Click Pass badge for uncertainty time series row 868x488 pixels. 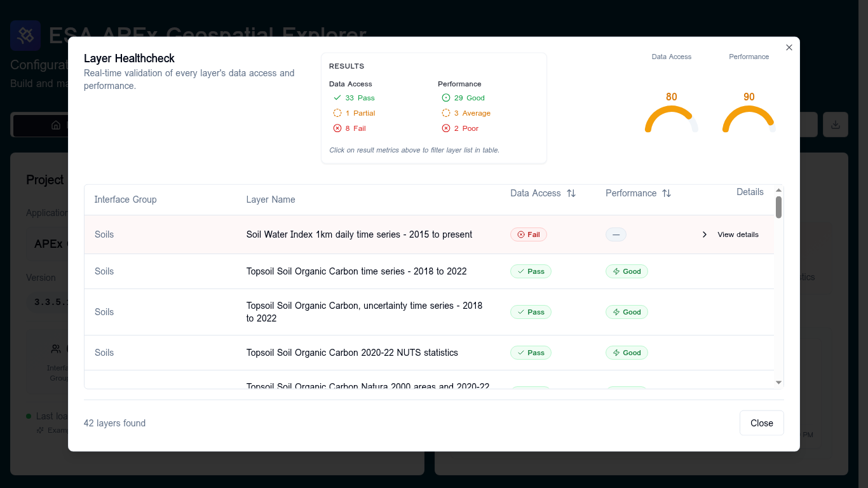(x=531, y=312)
